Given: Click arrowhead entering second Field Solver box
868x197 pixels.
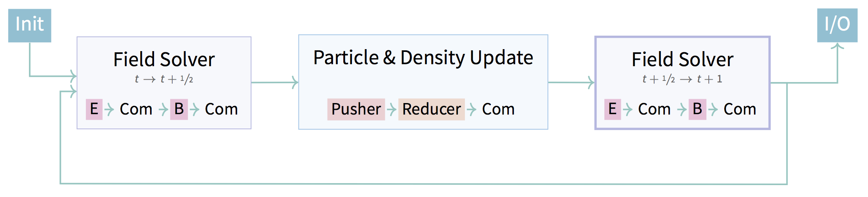Looking at the screenshot, I should click(591, 82).
